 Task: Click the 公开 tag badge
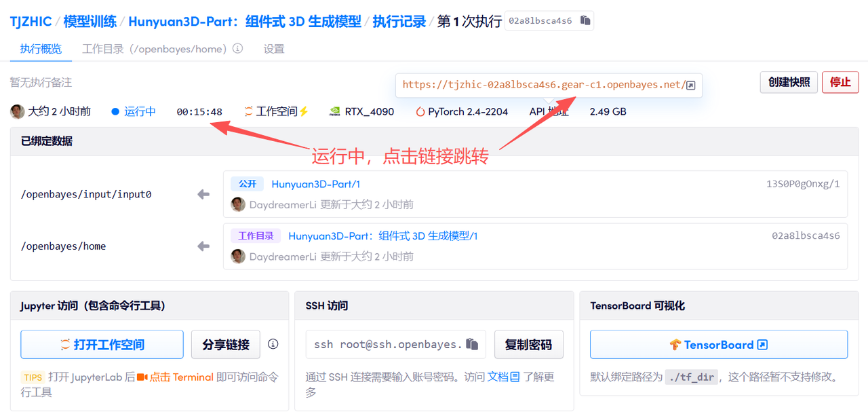tap(248, 184)
